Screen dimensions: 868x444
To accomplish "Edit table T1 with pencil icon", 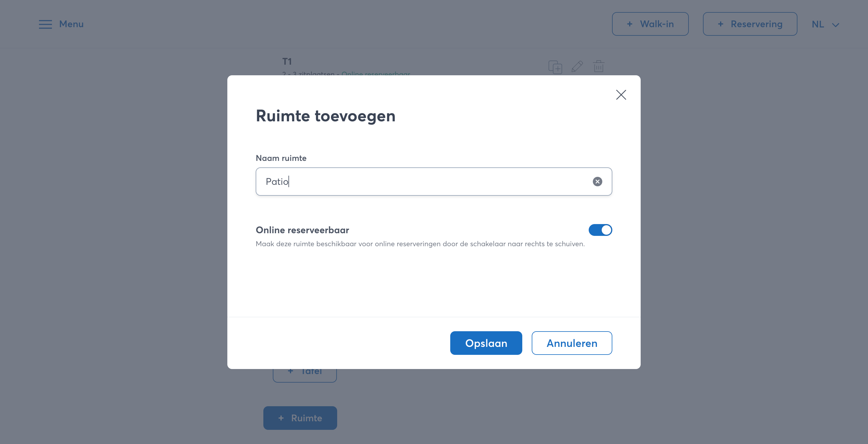I will pyautogui.click(x=577, y=66).
